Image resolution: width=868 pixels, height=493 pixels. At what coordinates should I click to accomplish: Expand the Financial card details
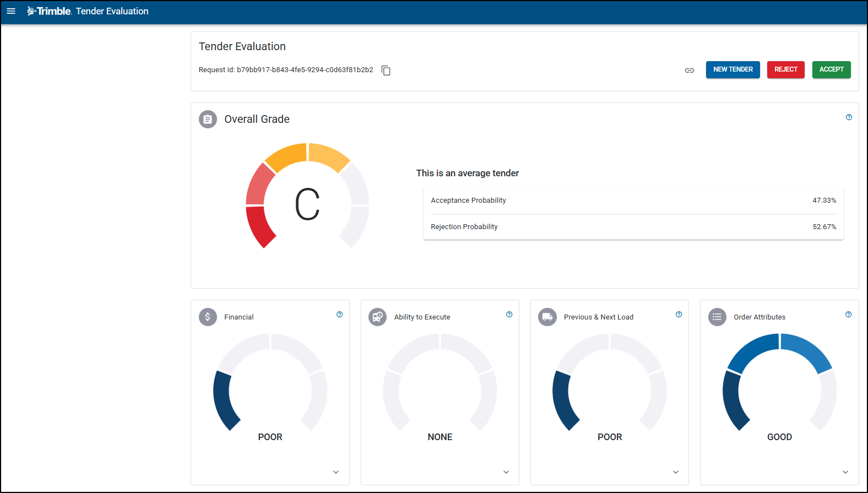coord(336,472)
